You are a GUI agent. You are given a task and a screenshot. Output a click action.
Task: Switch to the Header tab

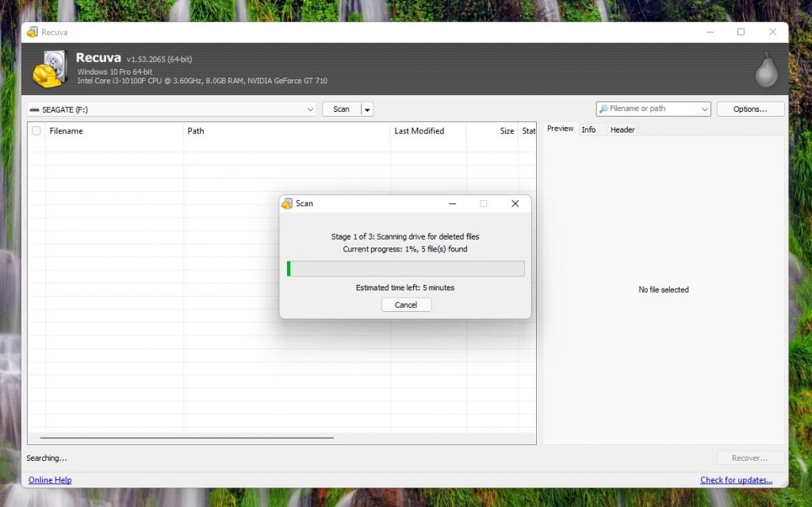tap(622, 129)
